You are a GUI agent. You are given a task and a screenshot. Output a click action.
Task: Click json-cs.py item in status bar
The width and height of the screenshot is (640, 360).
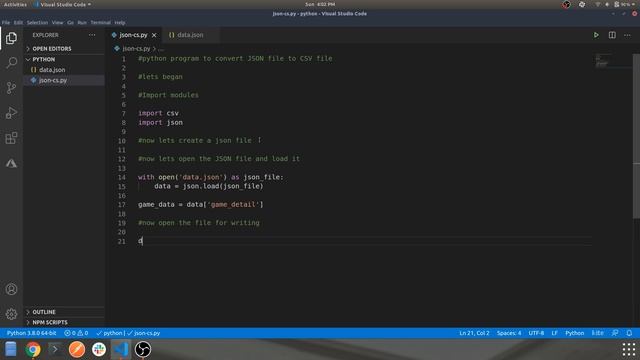coord(144,333)
